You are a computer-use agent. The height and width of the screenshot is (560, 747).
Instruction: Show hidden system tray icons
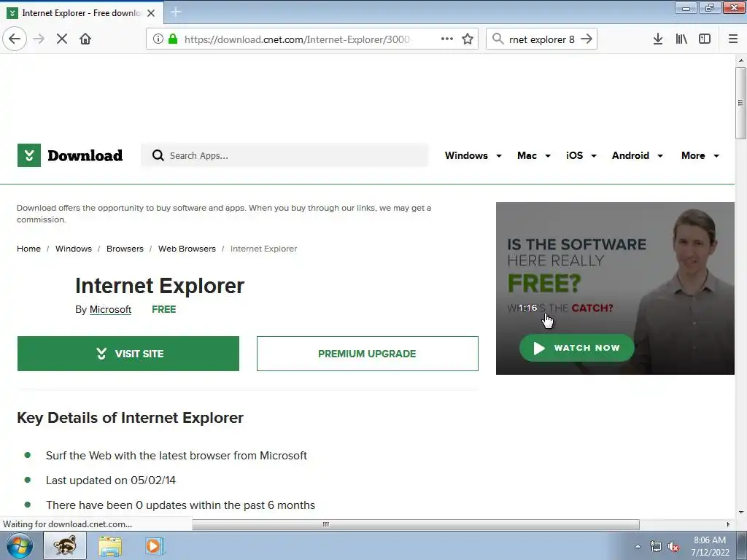(x=638, y=546)
